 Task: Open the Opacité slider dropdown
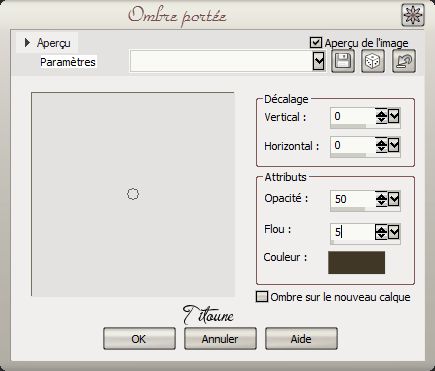394,199
